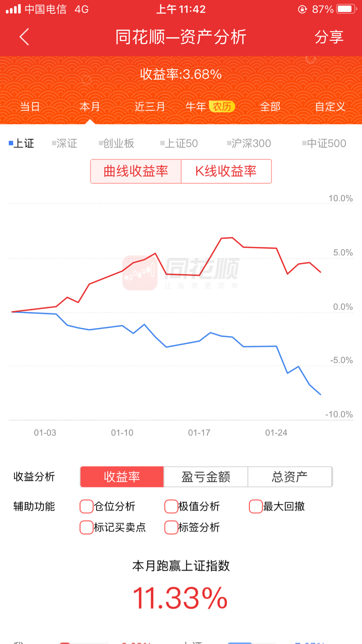Tap the red curve peak on chart
362x644 pixels.
pyautogui.click(x=232, y=238)
